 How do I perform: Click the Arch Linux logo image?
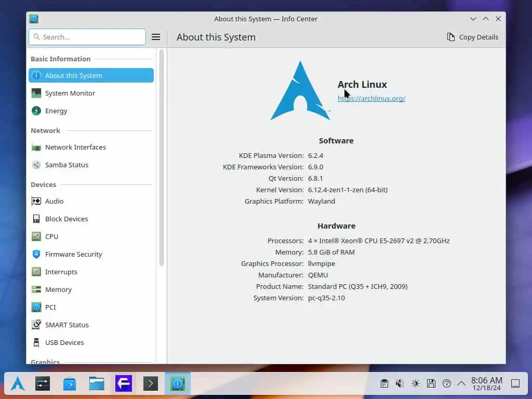[300, 90]
